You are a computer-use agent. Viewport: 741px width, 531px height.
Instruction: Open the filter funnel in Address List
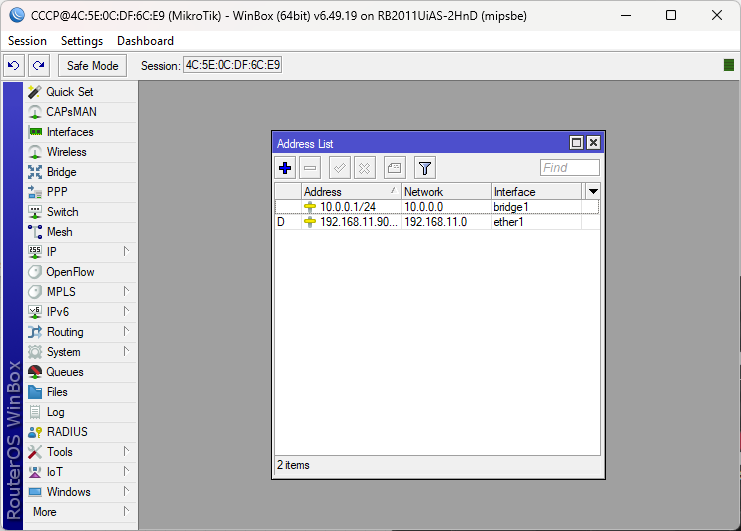pyautogui.click(x=425, y=168)
